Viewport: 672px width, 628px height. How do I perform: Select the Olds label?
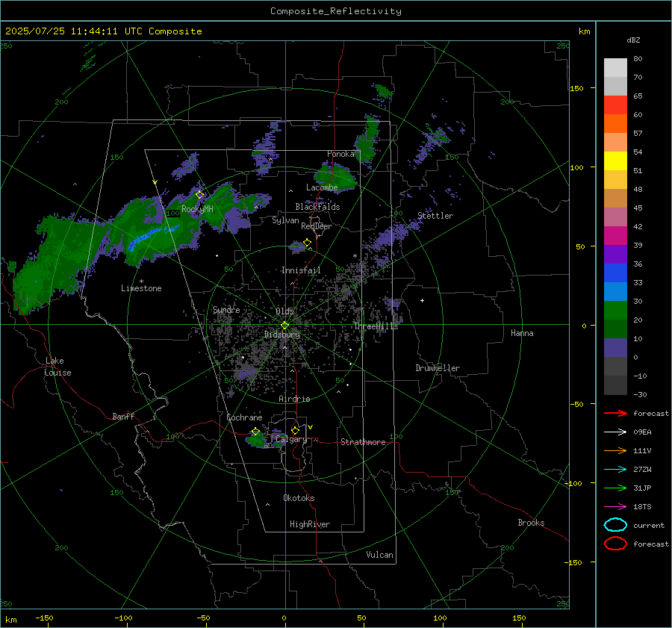[284, 311]
